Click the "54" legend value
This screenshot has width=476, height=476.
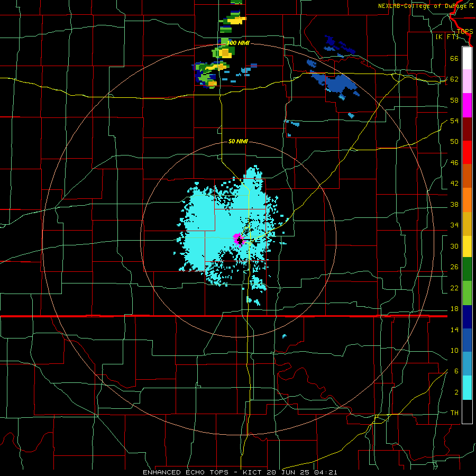[x=454, y=121]
